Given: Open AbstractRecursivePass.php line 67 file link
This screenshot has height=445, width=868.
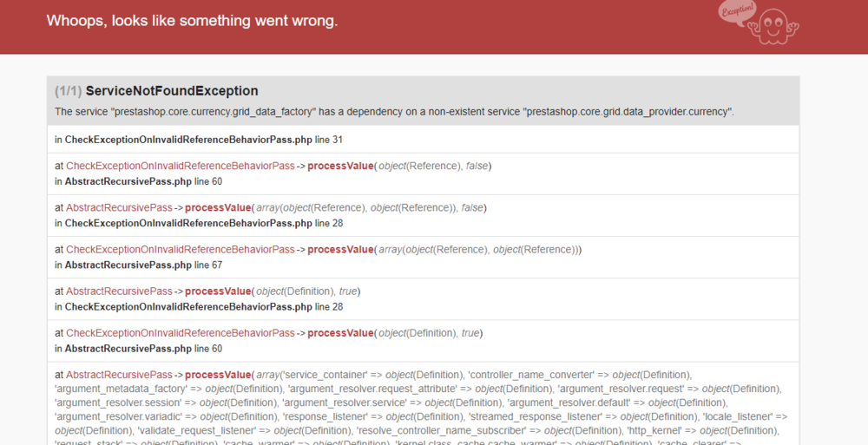Looking at the screenshot, I should [x=128, y=265].
